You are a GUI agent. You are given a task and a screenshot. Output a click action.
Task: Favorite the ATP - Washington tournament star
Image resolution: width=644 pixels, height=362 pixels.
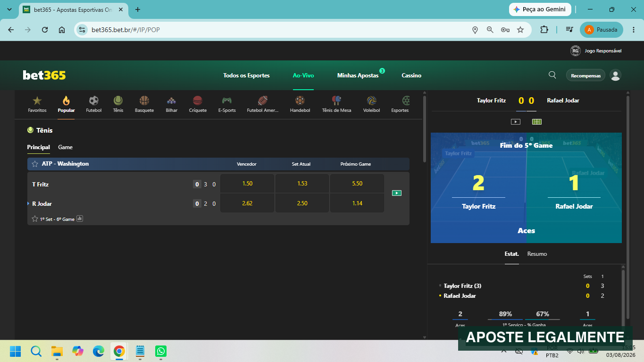click(x=35, y=164)
